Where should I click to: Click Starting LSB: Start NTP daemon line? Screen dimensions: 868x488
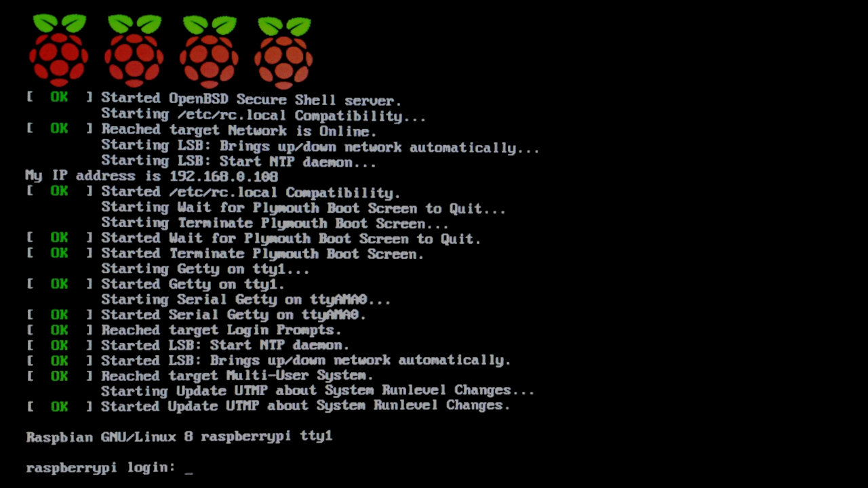(x=238, y=161)
